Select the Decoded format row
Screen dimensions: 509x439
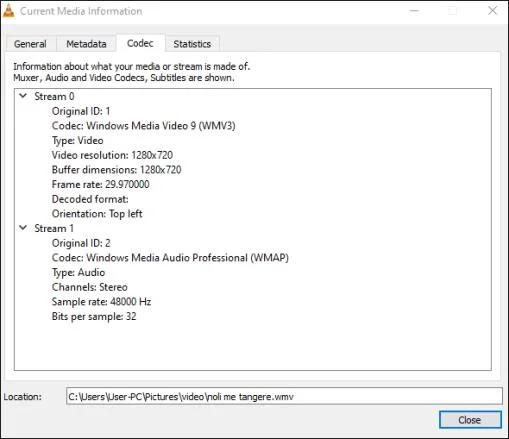90,199
